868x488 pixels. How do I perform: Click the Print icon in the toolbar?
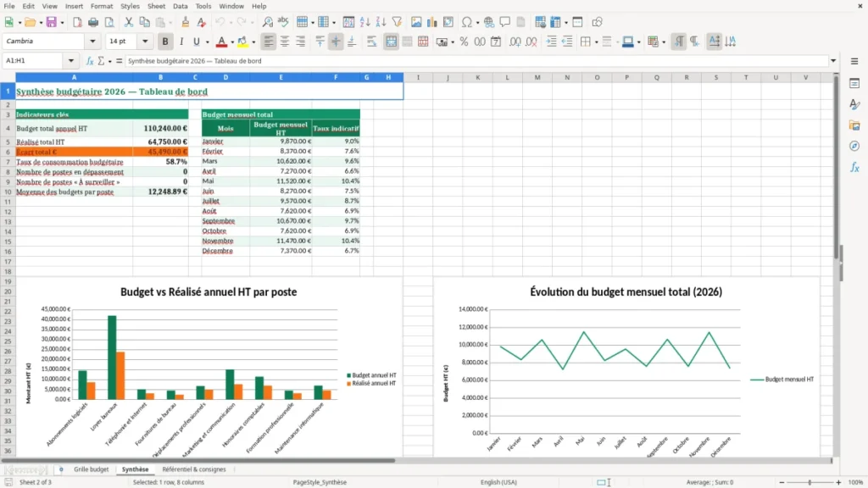click(x=93, y=22)
